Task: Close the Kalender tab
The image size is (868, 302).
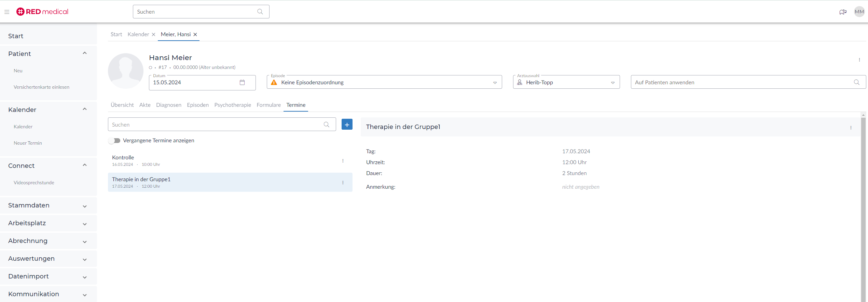Action: click(x=154, y=34)
